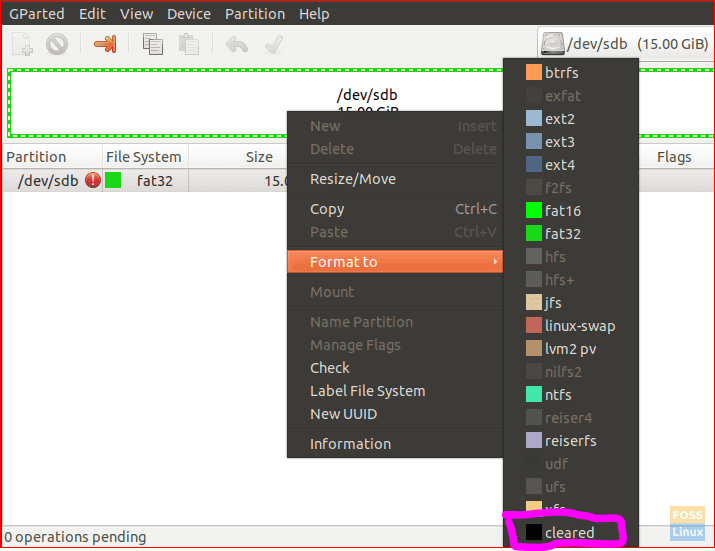Image resolution: width=715 pixels, height=551 pixels.
Task: Open the /dev/sdb device selector dropdown
Action: [x=624, y=44]
